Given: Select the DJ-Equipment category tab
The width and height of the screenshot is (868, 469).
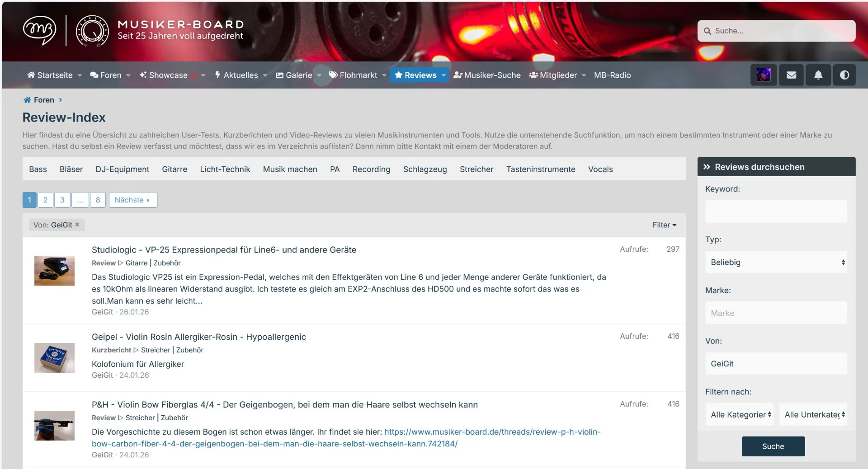Looking at the screenshot, I should coord(123,169).
